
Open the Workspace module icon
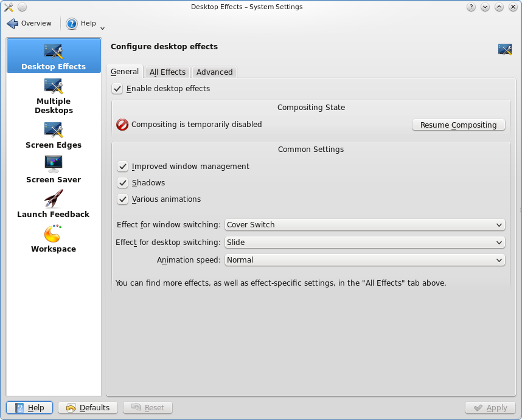[x=54, y=233]
